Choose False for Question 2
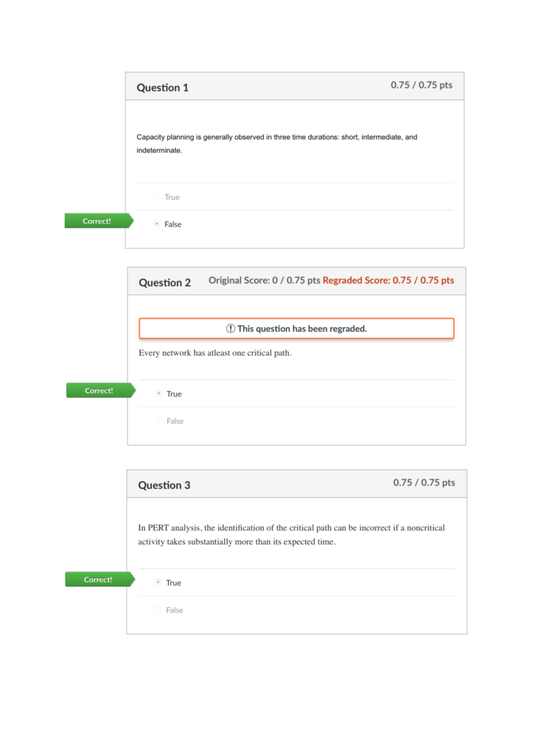The height and width of the screenshot is (756, 534). click(x=158, y=420)
